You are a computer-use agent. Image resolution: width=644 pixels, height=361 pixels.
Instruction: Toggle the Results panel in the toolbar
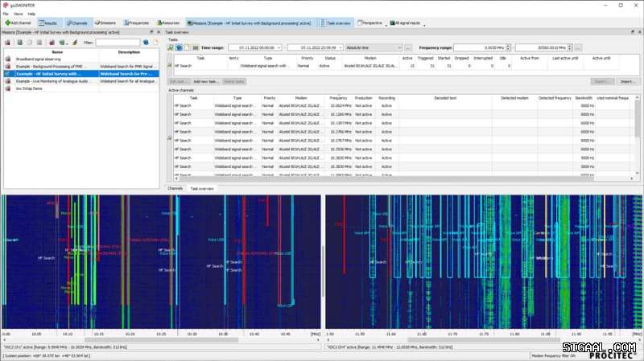click(x=48, y=23)
